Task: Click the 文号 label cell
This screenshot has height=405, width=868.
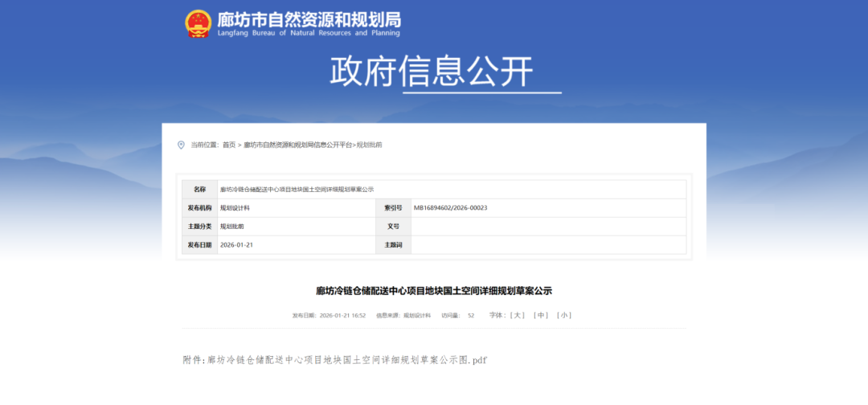Action: pyautogui.click(x=394, y=227)
